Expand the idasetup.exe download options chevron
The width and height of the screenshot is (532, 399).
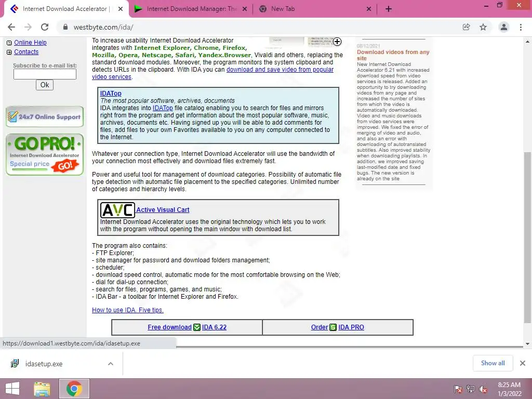point(111,364)
